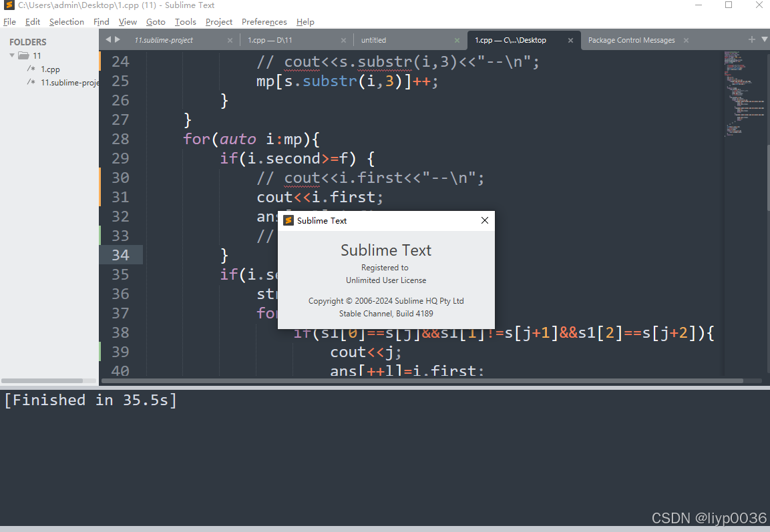Click the copyright line in dialog
Image resolution: width=770 pixels, height=532 pixels.
[x=386, y=301]
